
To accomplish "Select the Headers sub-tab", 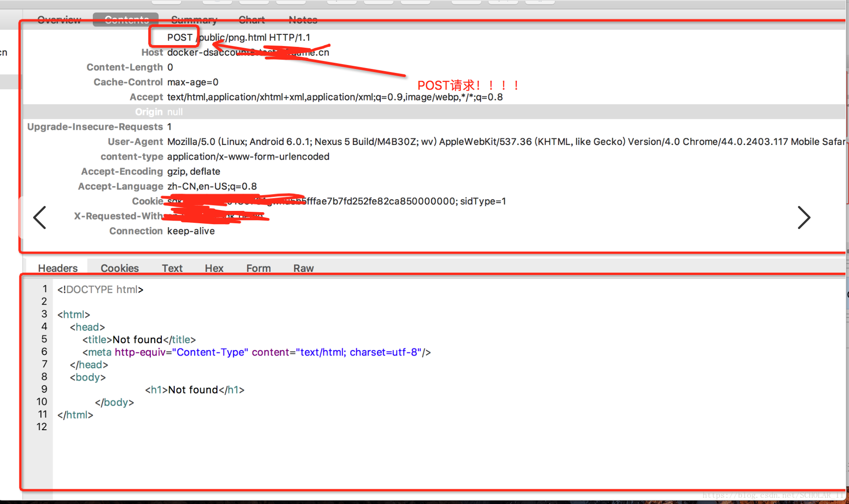I will [x=57, y=268].
